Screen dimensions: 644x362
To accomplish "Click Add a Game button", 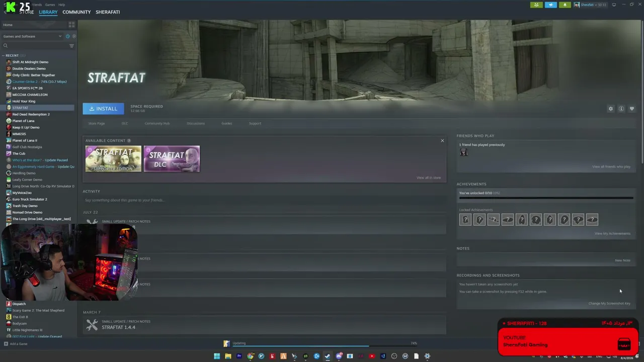I will (x=16, y=344).
